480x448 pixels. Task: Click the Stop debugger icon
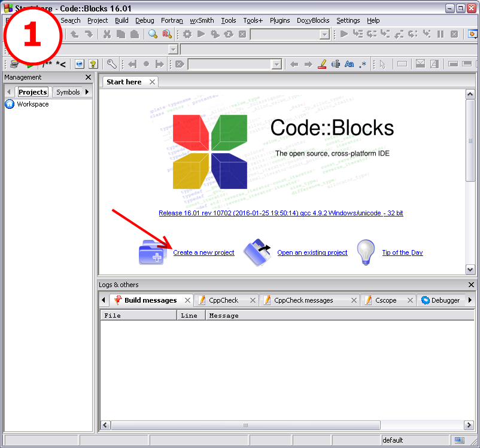(454, 34)
